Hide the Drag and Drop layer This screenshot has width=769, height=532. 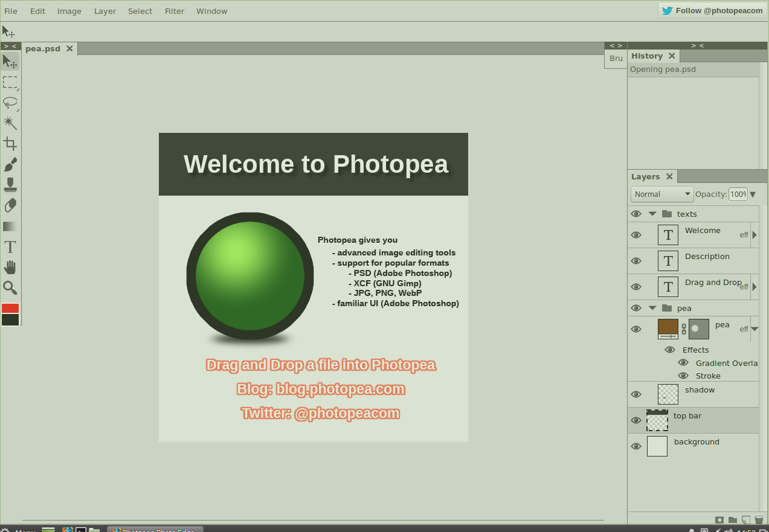pyautogui.click(x=636, y=287)
